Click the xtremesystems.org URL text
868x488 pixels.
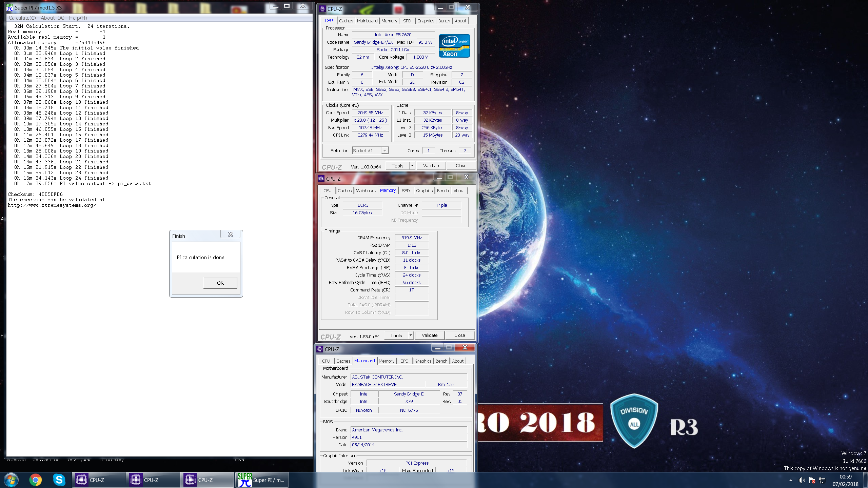pos(52,205)
